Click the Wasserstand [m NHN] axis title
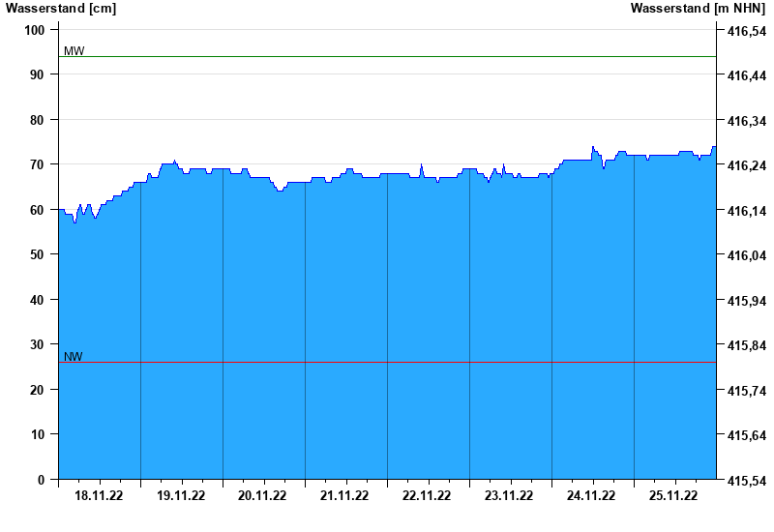 pyautogui.click(x=698, y=9)
